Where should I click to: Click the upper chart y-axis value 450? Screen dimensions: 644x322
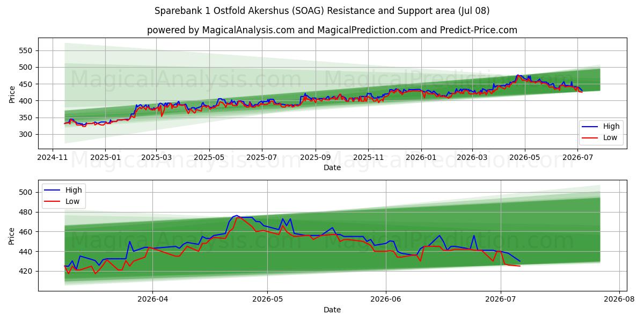(27, 84)
